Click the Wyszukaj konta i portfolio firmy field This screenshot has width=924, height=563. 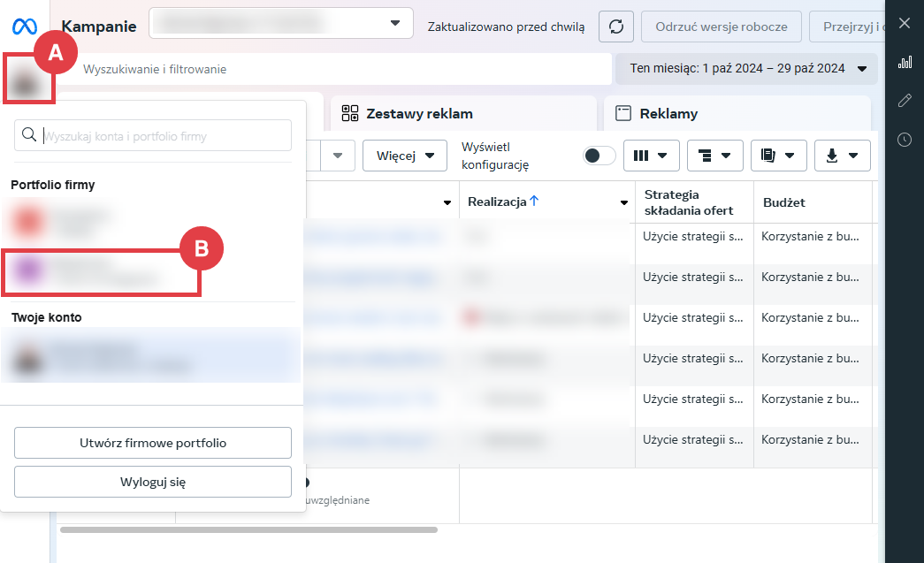[x=164, y=136]
